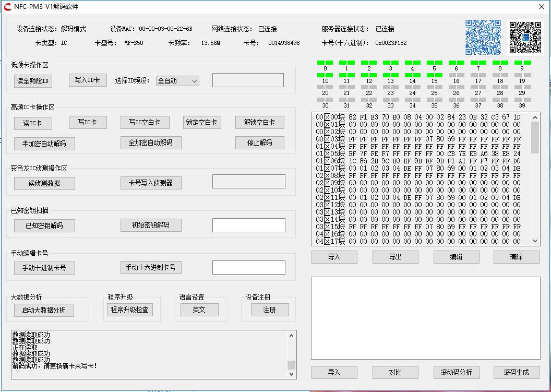Launch 启动大数据分析 analysis
The width and height of the screenshot is (551, 392).
(44, 310)
